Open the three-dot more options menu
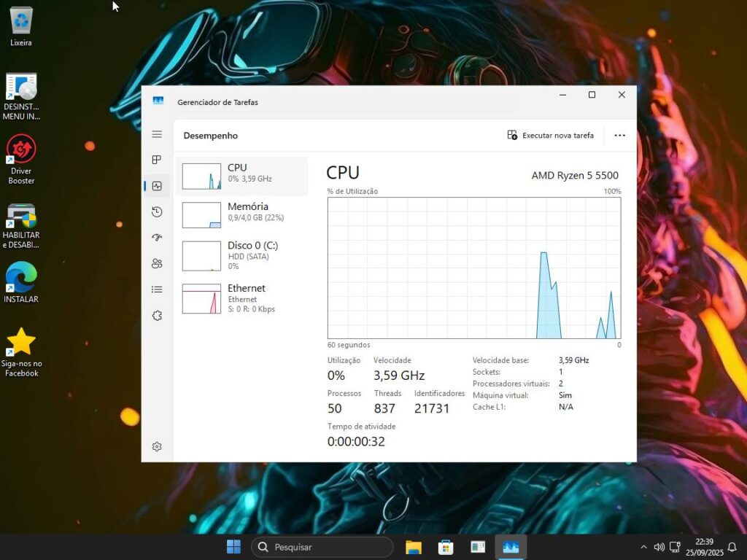Viewport: 747px width, 560px height. coord(619,136)
